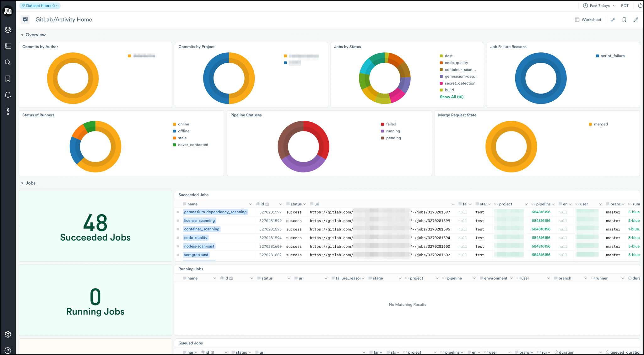
Task: Toggle the code_quality legend entry
Action: tap(454, 63)
